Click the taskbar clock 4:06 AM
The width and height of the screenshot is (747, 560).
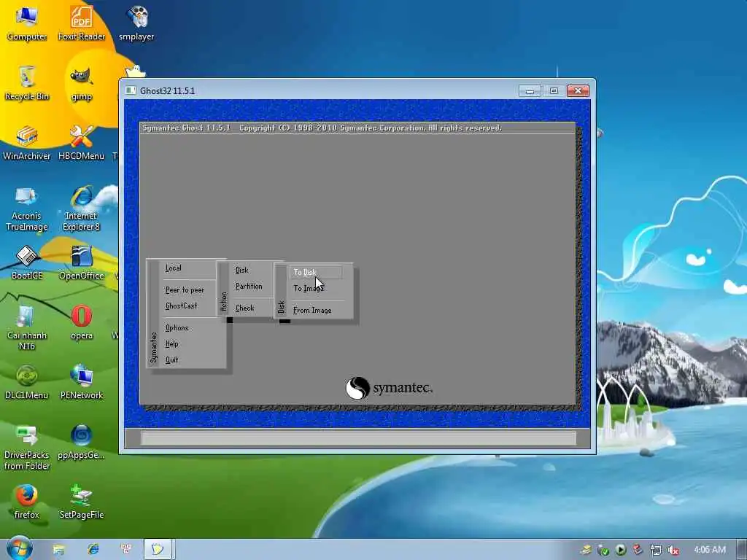click(709, 550)
